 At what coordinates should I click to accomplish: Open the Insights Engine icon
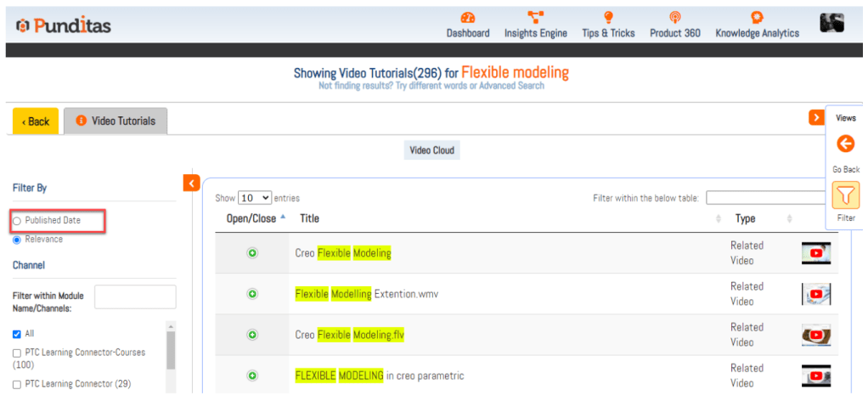pyautogui.click(x=535, y=18)
